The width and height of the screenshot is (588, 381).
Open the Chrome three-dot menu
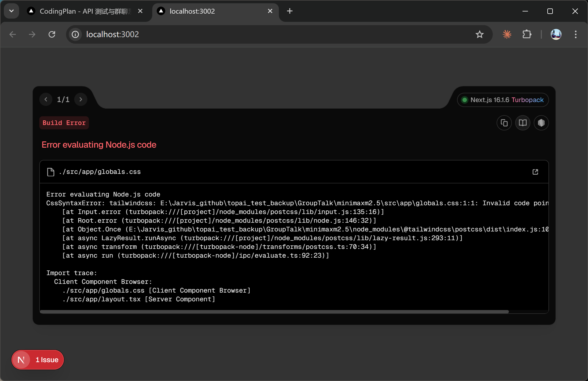(x=575, y=34)
